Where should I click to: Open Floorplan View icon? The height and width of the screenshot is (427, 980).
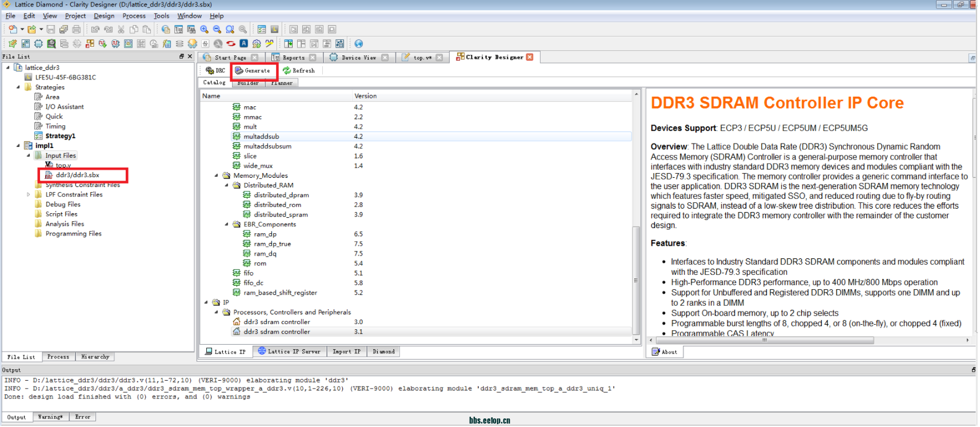pyautogui.click(x=128, y=43)
